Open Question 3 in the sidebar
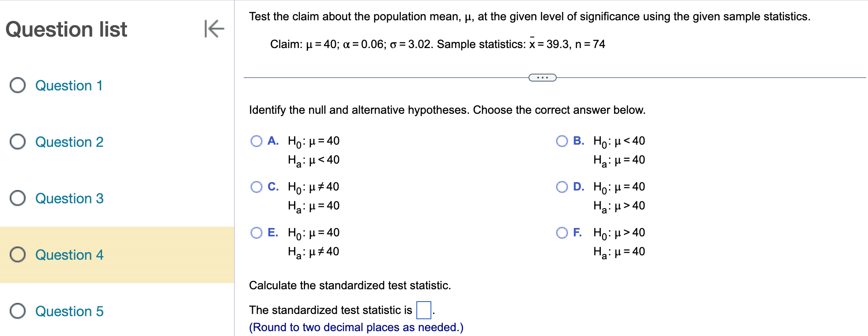The image size is (868, 336). (x=69, y=198)
